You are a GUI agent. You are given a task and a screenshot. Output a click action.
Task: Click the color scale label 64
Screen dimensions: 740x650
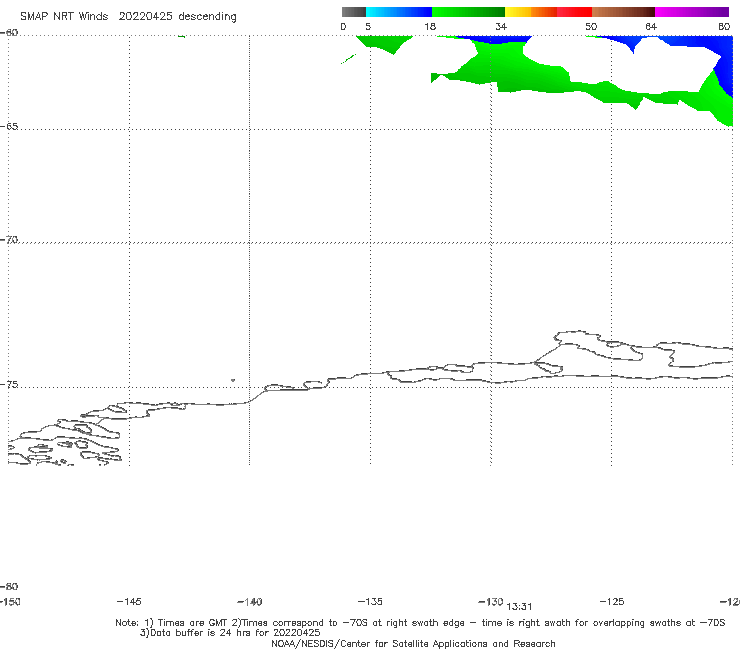[651, 26]
